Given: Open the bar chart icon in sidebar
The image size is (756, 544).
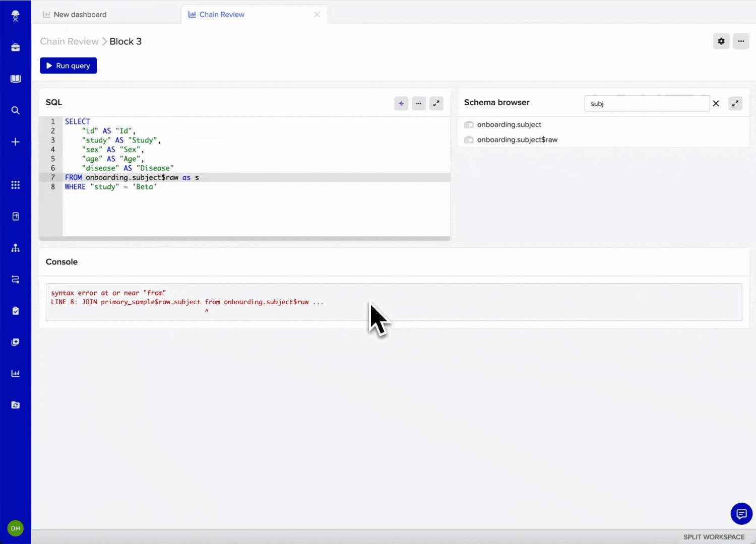Looking at the screenshot, I should click(16, 373).
